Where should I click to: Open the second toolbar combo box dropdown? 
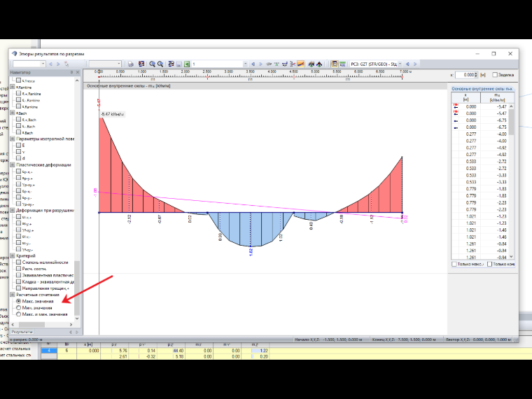tap(119, 64)
